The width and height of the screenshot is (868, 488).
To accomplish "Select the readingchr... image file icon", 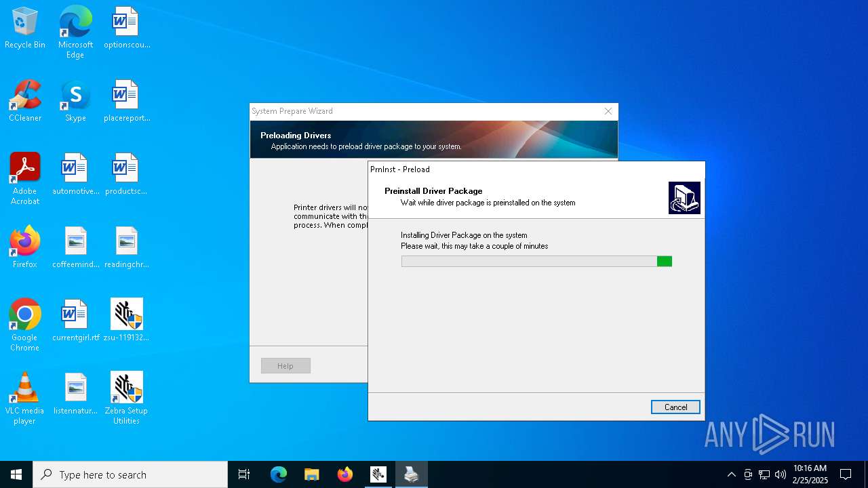I will 127,248.
